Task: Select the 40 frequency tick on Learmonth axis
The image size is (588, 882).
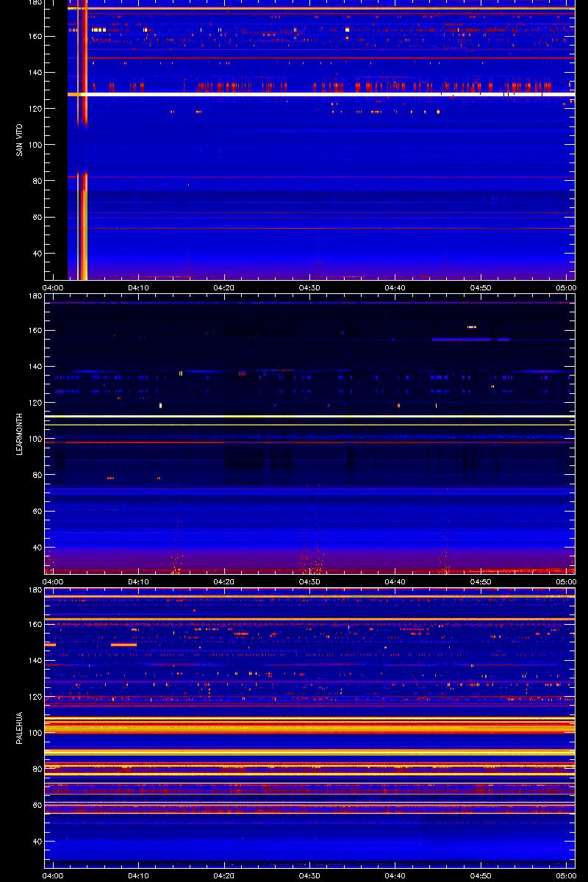Action: (x=36, y=548)
